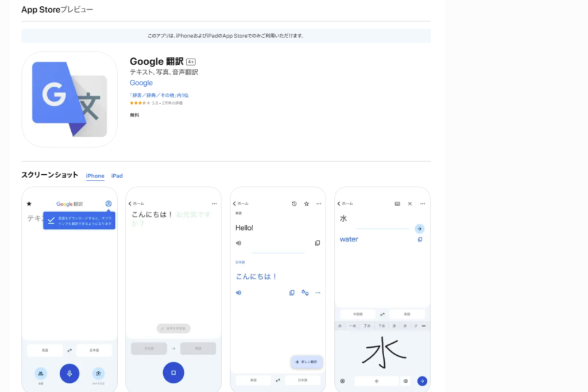Tap the more dots in 水 screenshot
The width and height of the screenshot is (588, 392).
point(423,203)
